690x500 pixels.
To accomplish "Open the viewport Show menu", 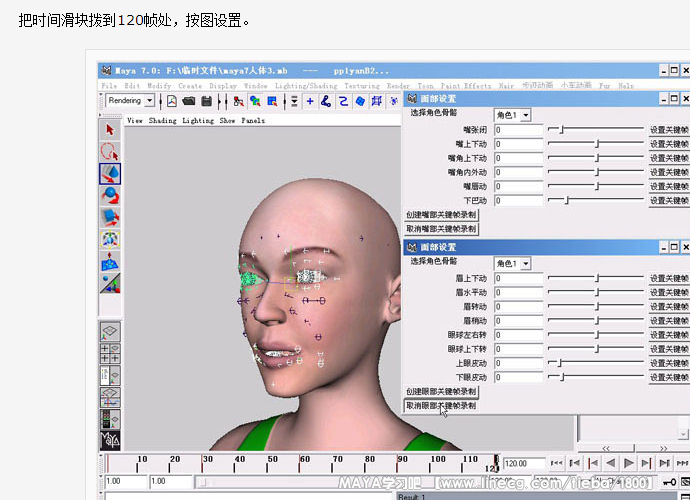I will pos(228,121).
